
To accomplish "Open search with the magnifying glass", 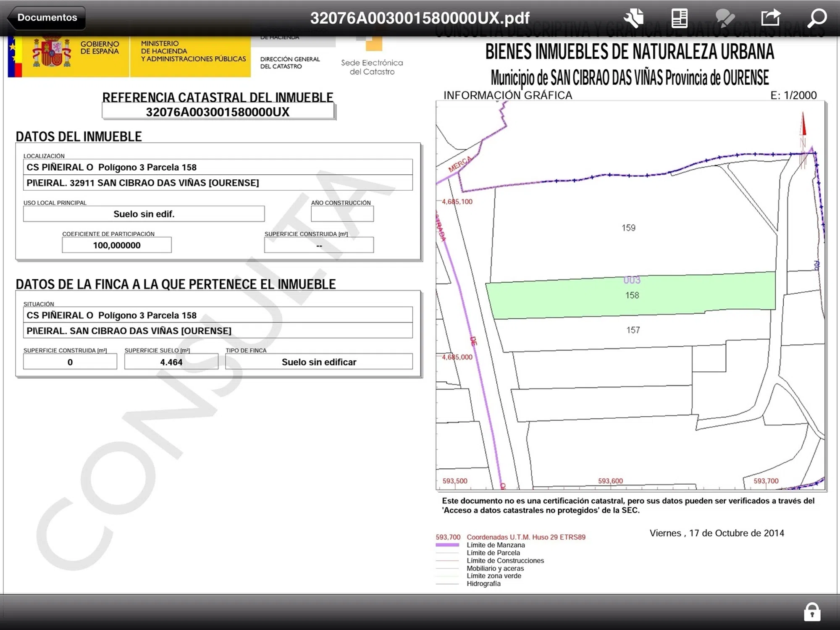I will click(x=817, y=18).
